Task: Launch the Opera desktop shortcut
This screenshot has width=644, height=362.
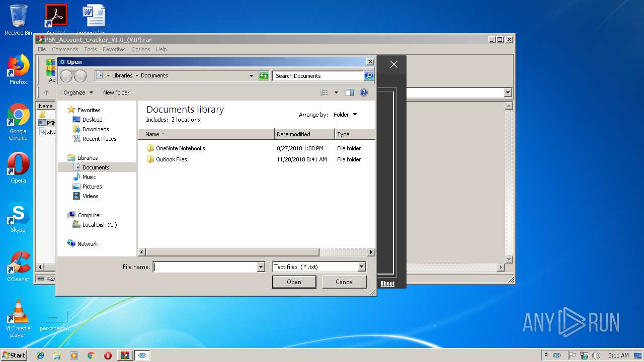Action: (x=18, y=168)
